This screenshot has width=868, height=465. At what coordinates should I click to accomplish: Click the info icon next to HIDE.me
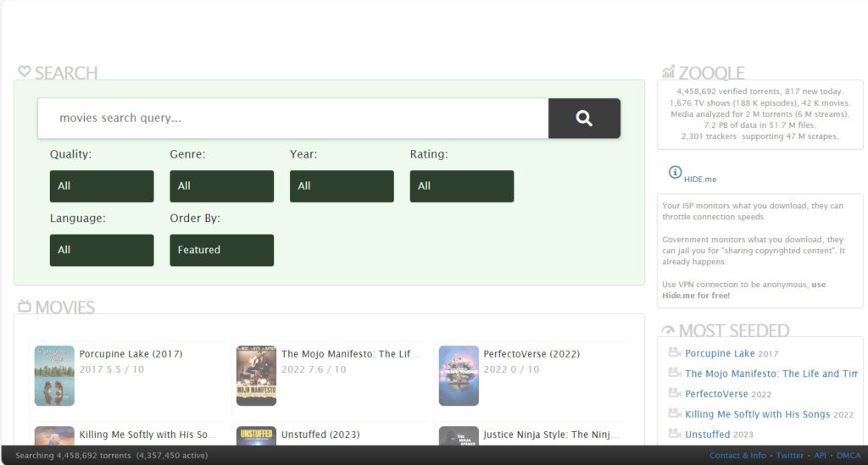tap(675, 172)
